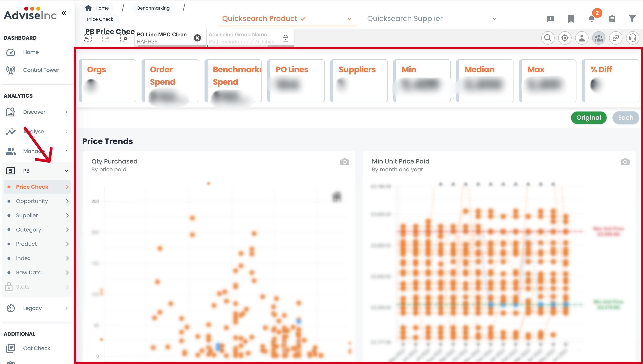Collapse sidebar with double chevron icon
643x364 pixels.
tap(64, 13)
